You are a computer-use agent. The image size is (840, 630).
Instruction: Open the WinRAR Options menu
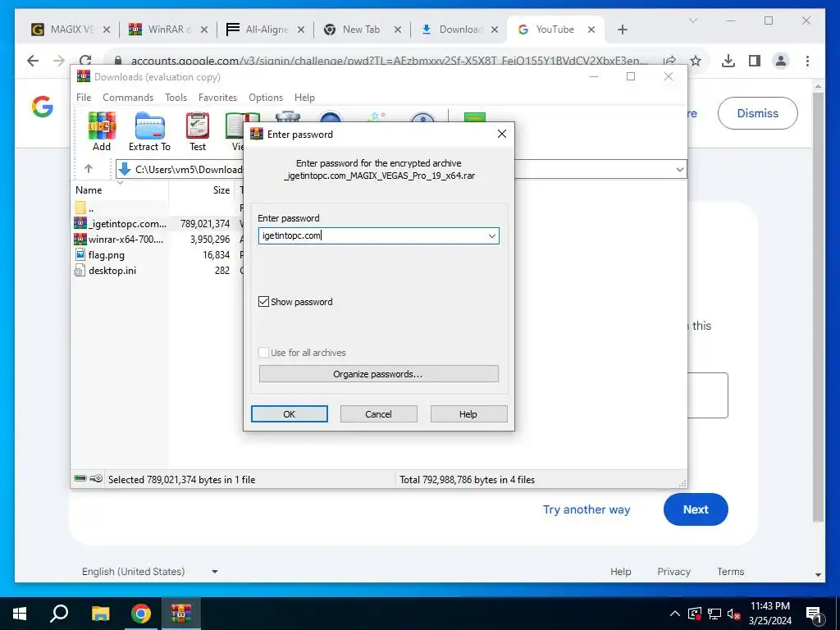pyautogui.click(x=266, y=98)
